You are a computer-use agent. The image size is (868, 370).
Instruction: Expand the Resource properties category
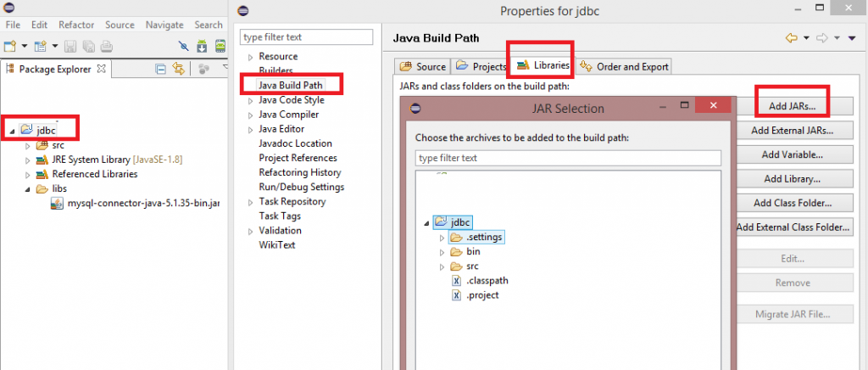250,57
